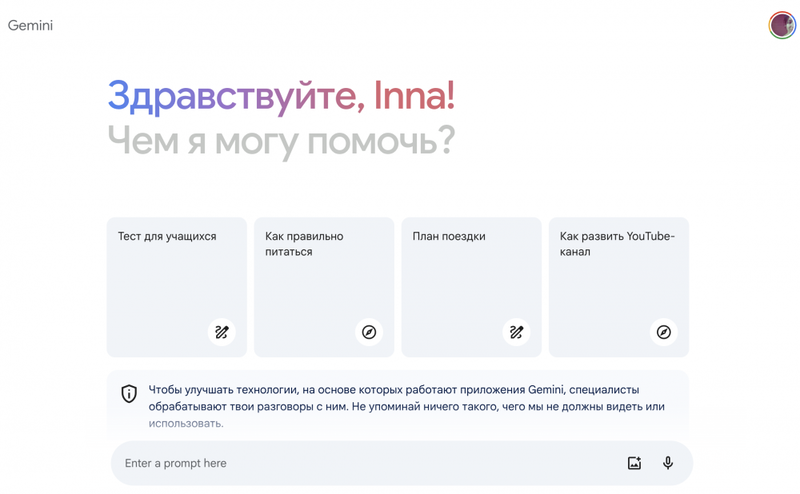Click the compass icon on "Как правильно питаться" card
800x494 pixels.
tap(369, 332)
